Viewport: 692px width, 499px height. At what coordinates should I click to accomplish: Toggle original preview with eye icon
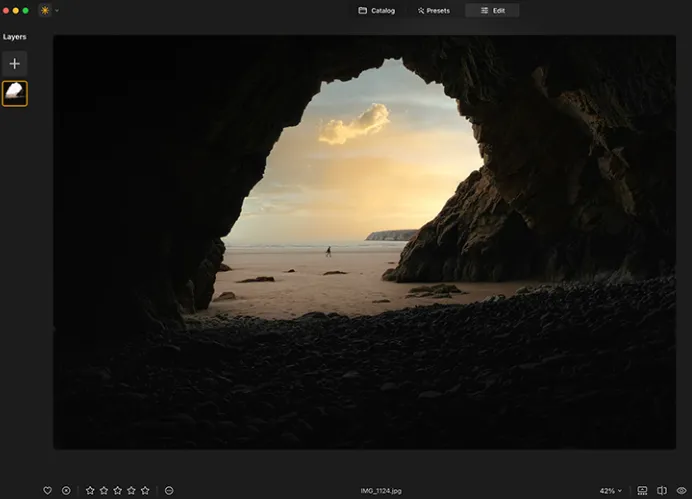(681, 491)
